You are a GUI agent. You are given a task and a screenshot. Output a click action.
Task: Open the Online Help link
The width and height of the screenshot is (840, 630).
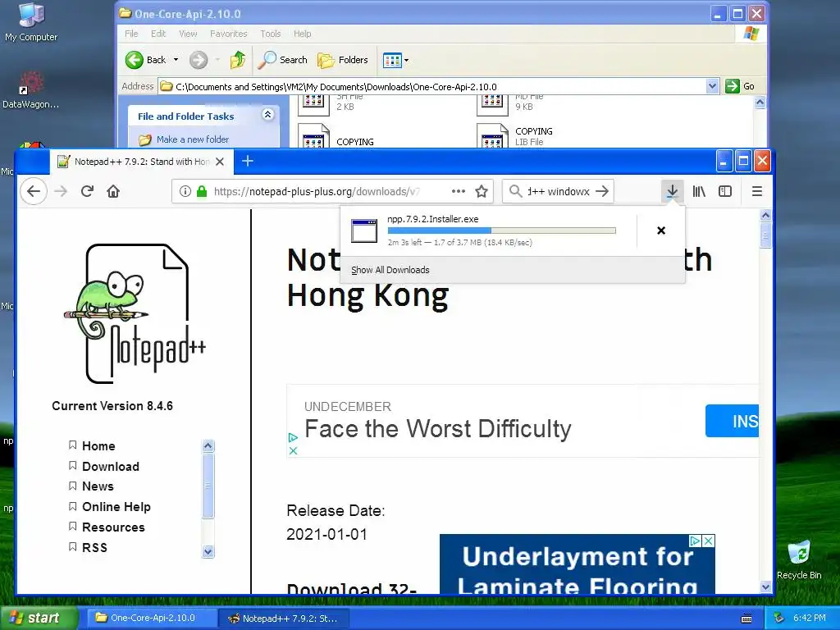[116, 507]
